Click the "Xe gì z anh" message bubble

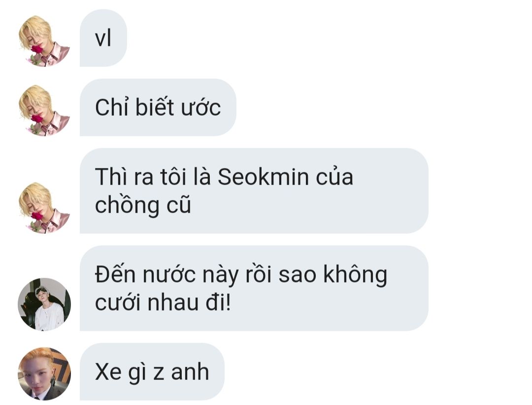152,372
